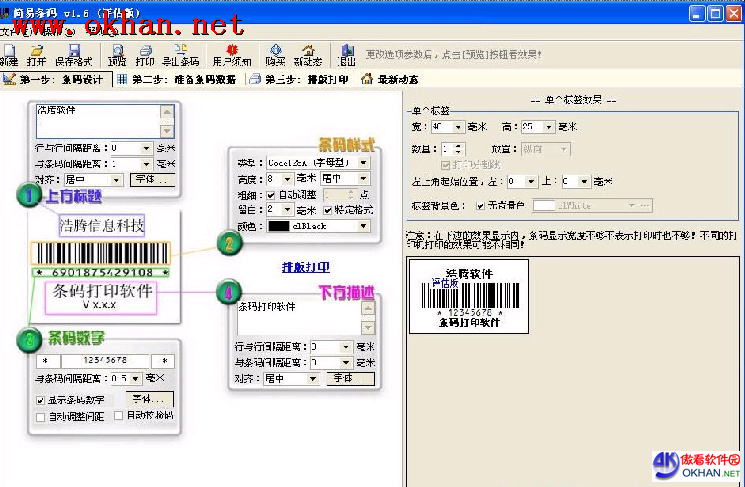Screen dimensions: 745x487
Task: Open the 左 start position dropdown
Action: coord(531,181)
